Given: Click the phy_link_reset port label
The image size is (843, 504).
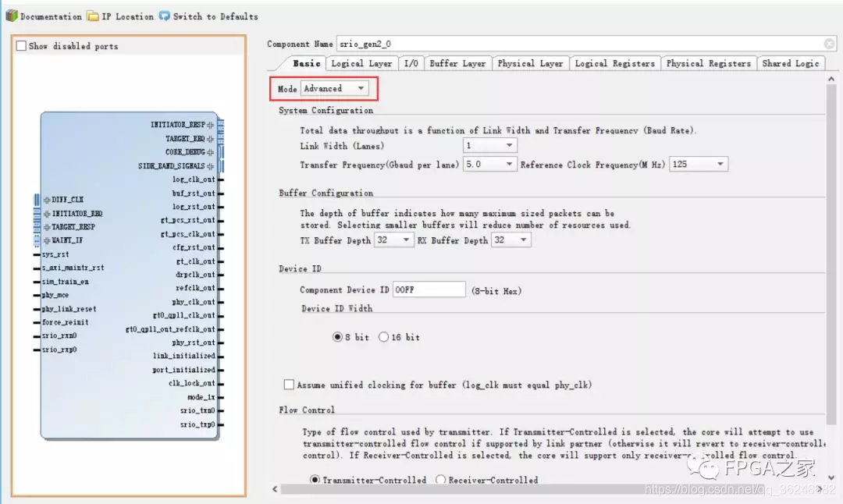Looking at the screenshot, I should [69, 309].
